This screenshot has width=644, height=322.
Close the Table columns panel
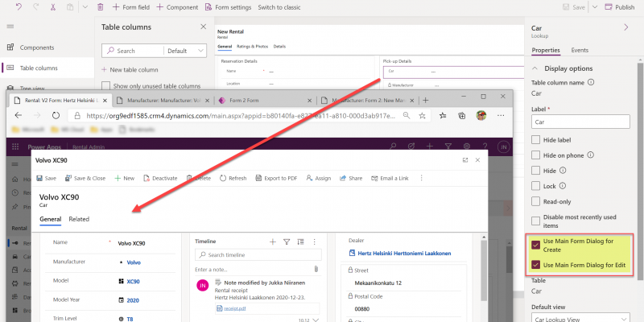tap(204, 27)
